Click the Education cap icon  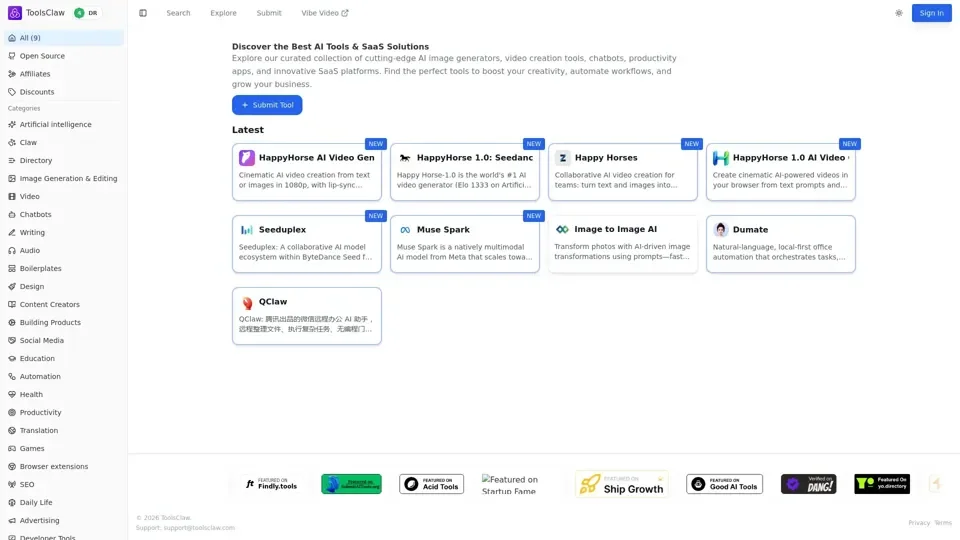pyautogui.click(x=12, y=359)
